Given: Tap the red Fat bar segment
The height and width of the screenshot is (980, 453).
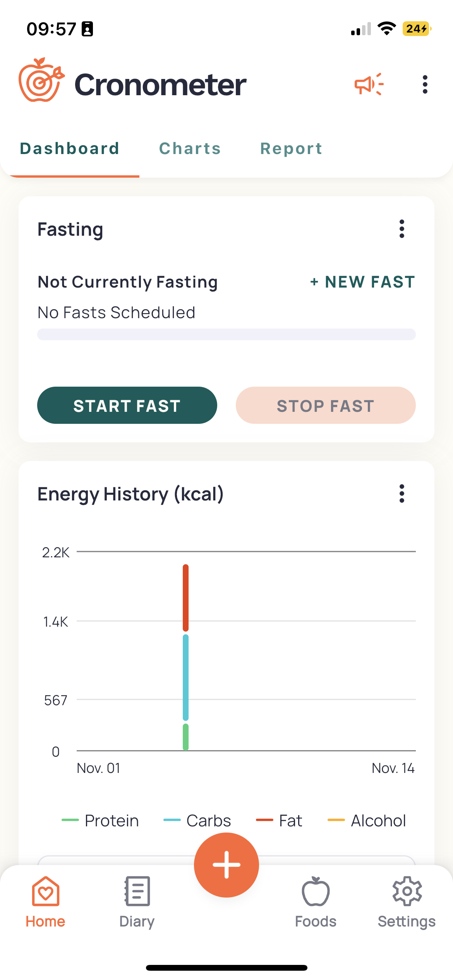Looking at the screenshot, I should pos(186,598).
